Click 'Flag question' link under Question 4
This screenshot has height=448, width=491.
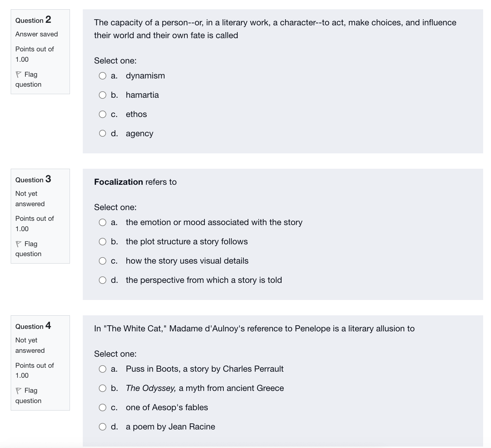(x=28, y=396)
